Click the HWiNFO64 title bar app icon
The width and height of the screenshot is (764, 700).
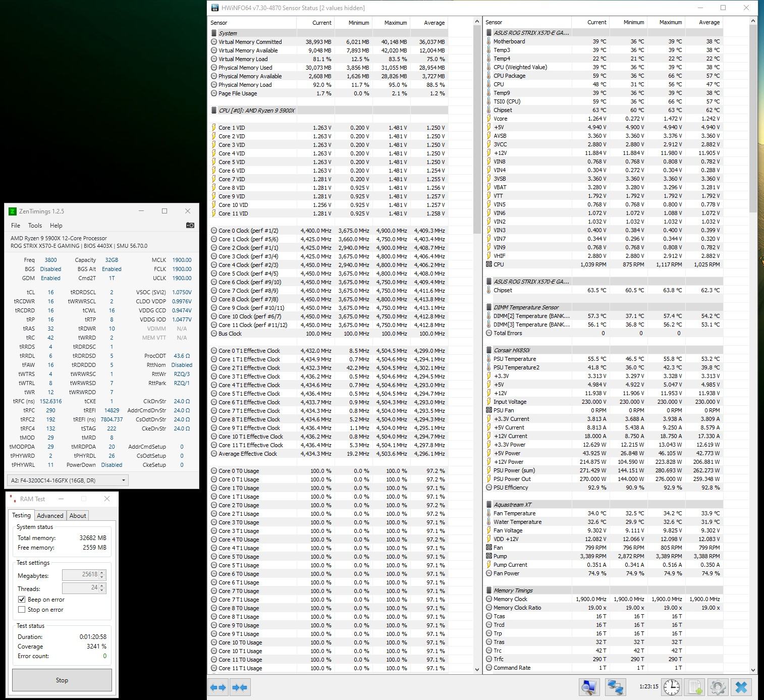click(x=214, y=8)
